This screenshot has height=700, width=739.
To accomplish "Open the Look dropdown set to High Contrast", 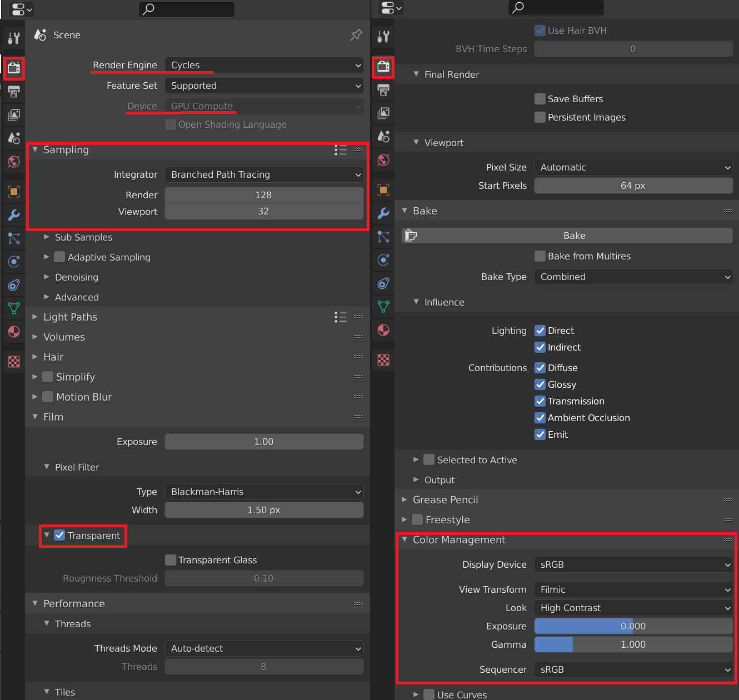I will tap(633, 608).
